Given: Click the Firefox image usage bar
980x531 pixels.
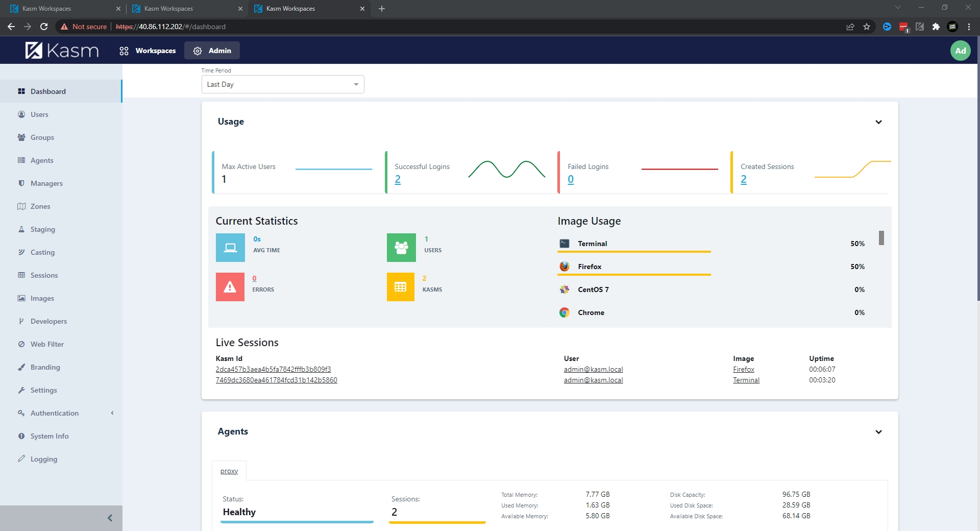Looking at the screenshot, I should (634, 274).
